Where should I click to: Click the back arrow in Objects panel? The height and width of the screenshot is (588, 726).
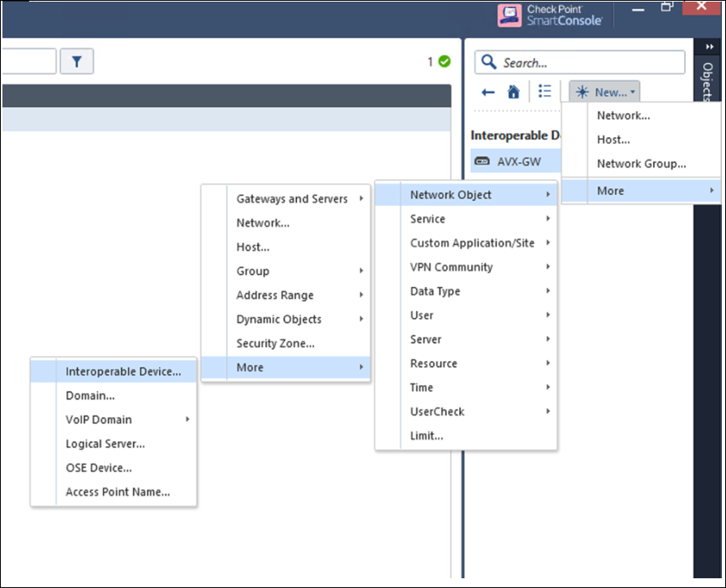click(488, 92)
